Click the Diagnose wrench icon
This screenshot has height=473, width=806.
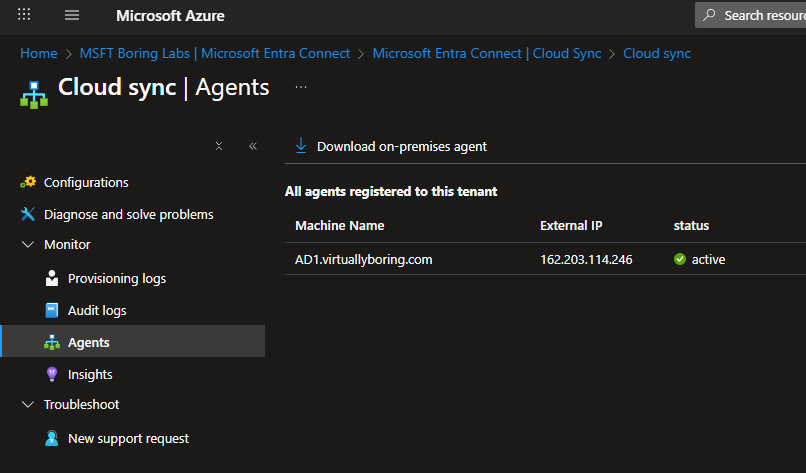point(28,214)
